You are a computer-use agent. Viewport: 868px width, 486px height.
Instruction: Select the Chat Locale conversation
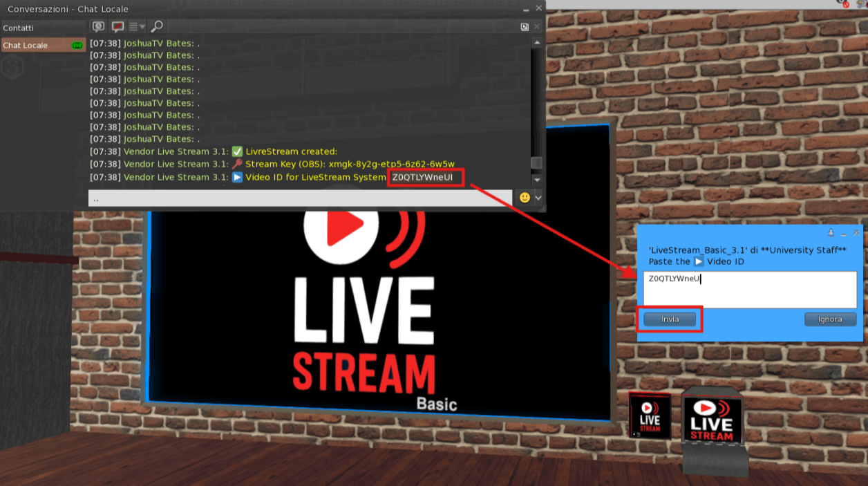pos(43,46)
